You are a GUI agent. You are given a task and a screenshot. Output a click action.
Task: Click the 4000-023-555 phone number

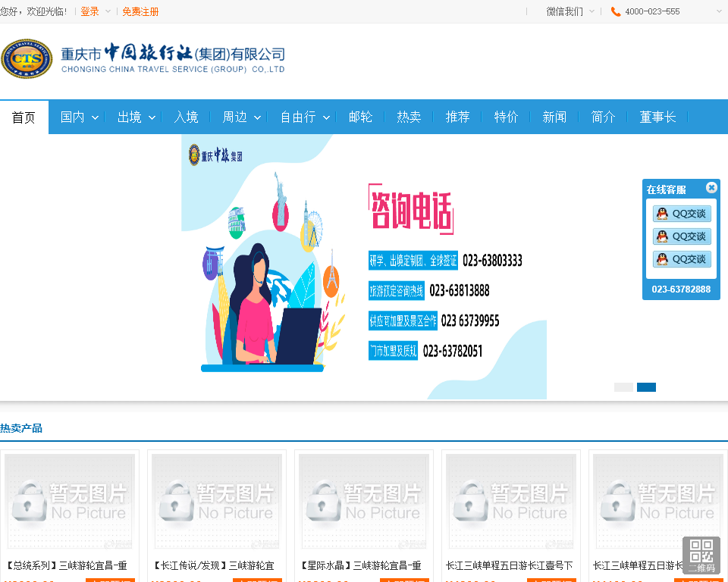tap(652, 11)
